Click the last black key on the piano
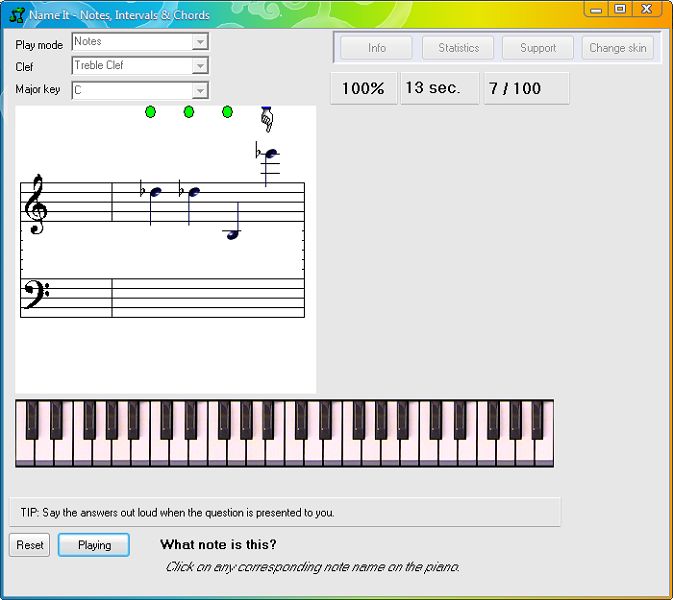673x600 pixels. pos(537,419)
